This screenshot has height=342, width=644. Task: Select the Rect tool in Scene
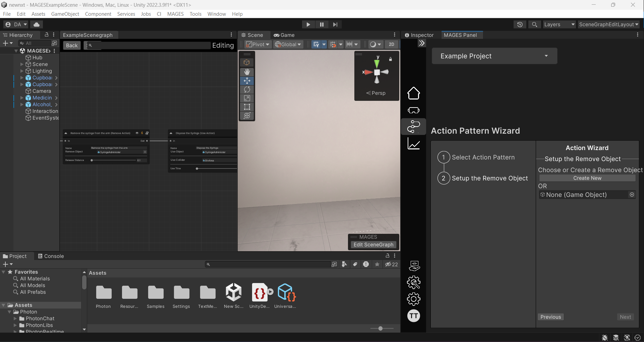(247, 107)
